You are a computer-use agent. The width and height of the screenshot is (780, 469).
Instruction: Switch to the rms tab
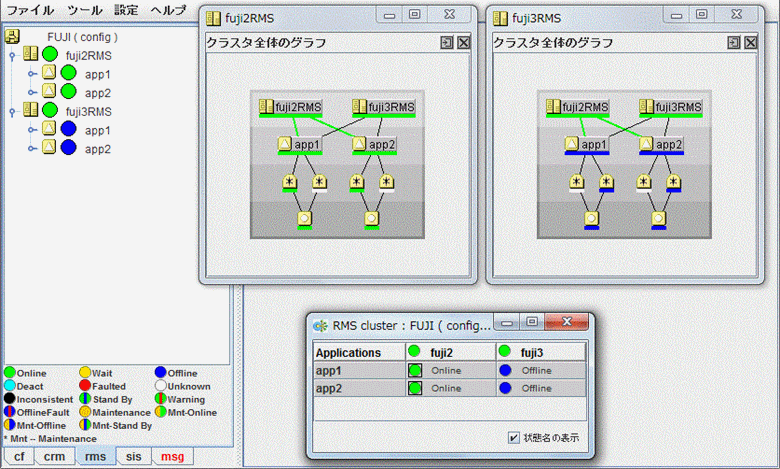click(x=96, y=457)
